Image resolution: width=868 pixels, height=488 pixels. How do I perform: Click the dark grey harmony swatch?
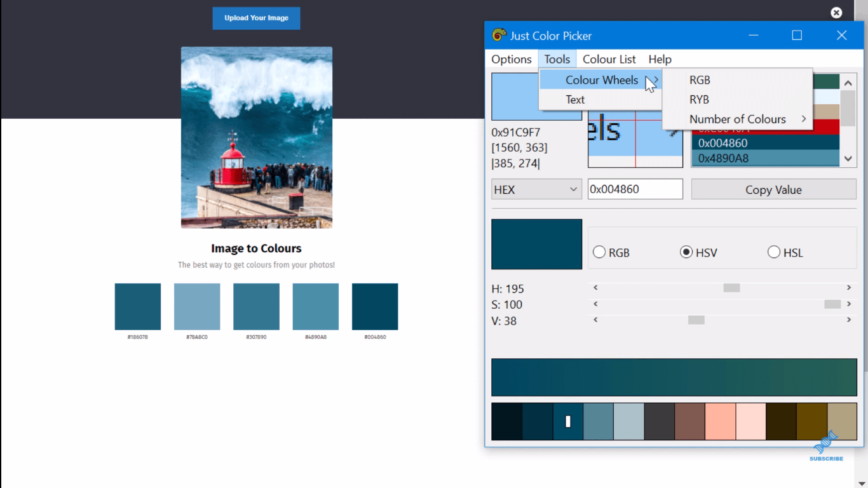[x=660, y=421]
